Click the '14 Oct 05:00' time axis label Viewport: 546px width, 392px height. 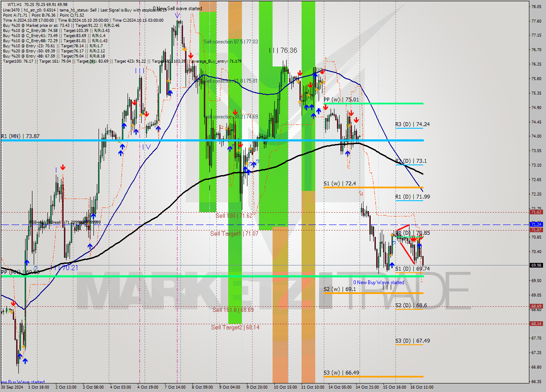(340, 387)
